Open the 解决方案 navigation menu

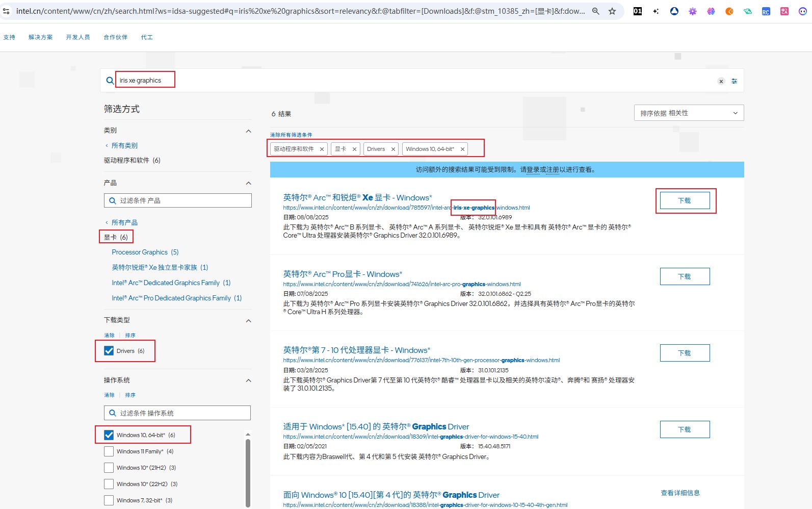pos(41,37)
